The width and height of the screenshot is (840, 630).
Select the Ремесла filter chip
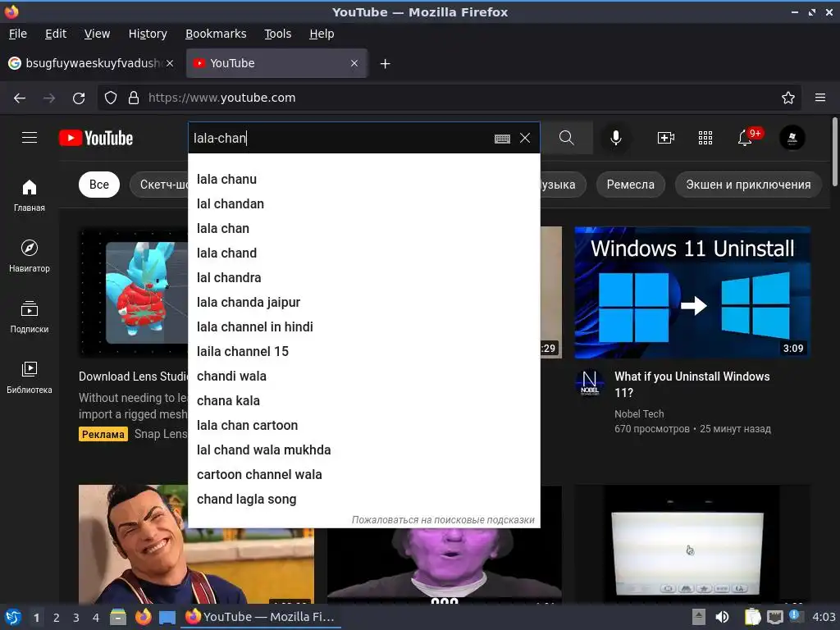[x=631, y=185]
